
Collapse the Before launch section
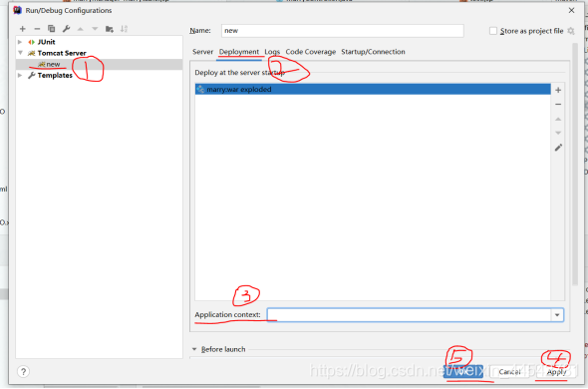(x=194, y=349)
